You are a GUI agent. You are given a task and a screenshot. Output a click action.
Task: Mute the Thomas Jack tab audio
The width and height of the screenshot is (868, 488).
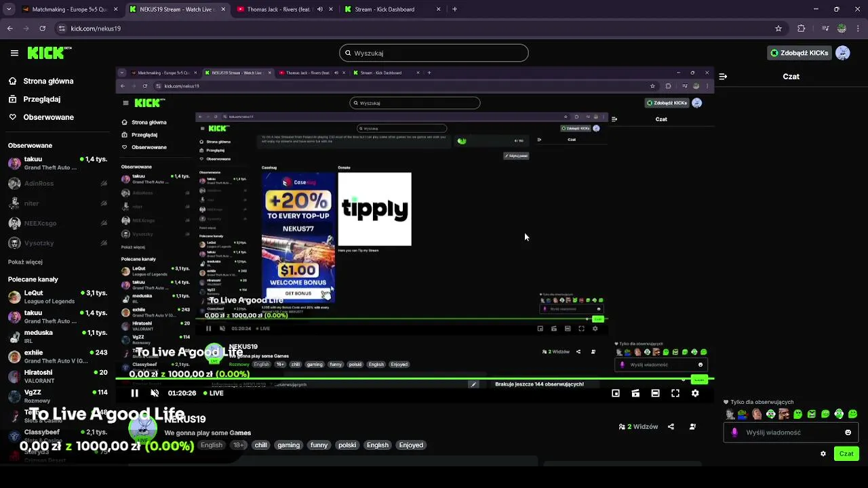pyautogui.click(x=320, y=9)
